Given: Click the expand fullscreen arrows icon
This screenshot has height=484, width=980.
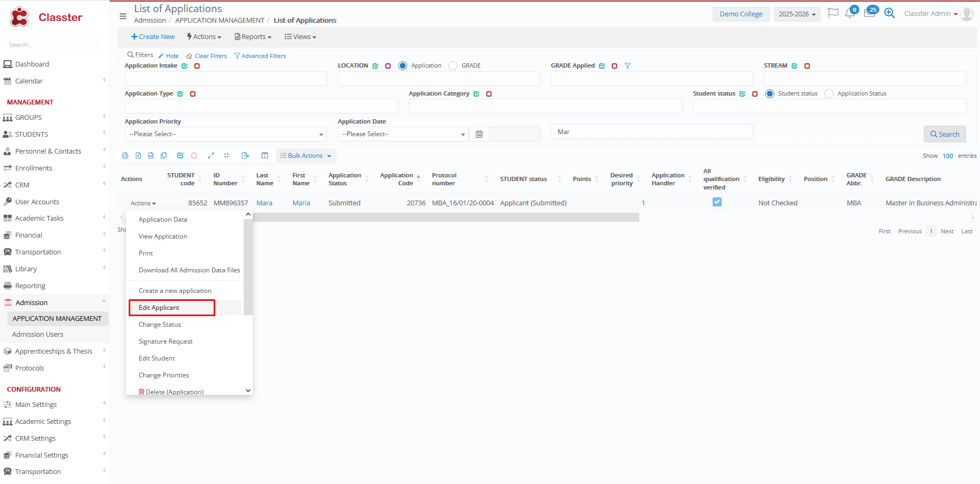Looking at the screenshot, I should click(x=211, y=156).
